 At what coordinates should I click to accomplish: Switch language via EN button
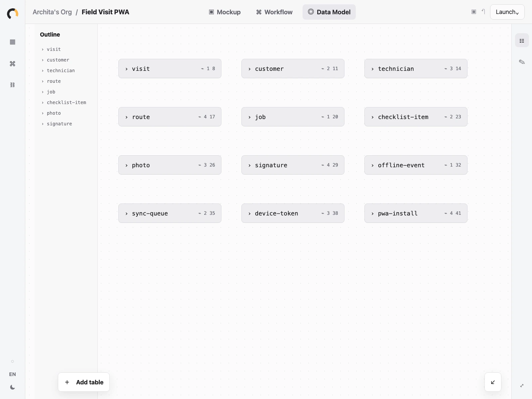(x=13, y=374)
